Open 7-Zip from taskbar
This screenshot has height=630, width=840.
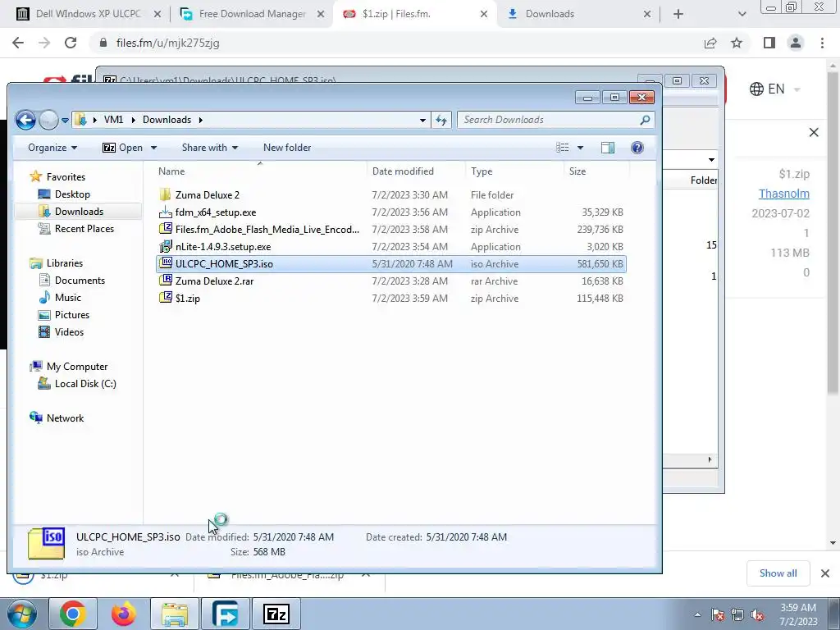click(276, 614)
